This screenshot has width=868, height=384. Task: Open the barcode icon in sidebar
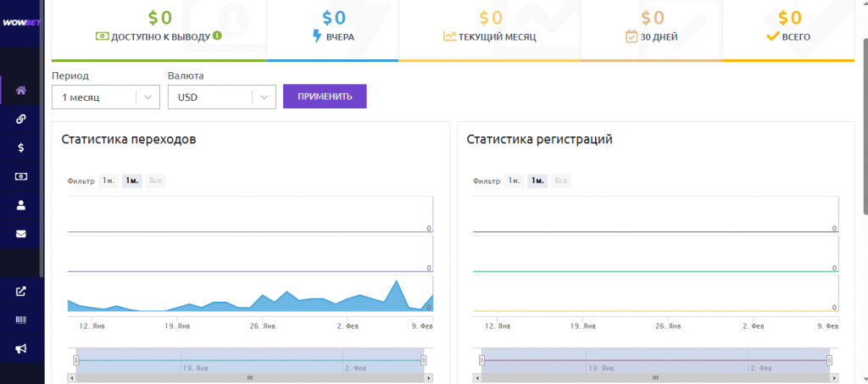pyautogui.click(x=21, y=320)
